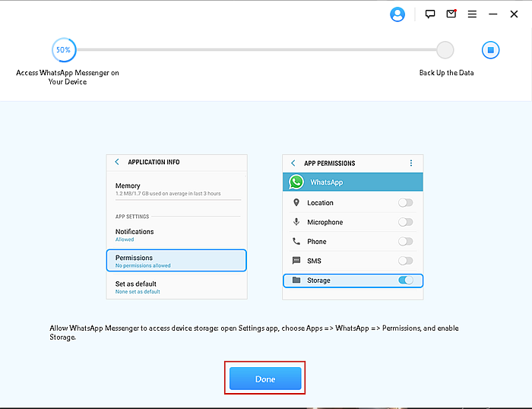Go back from App Permissions screen

(293, 163)
